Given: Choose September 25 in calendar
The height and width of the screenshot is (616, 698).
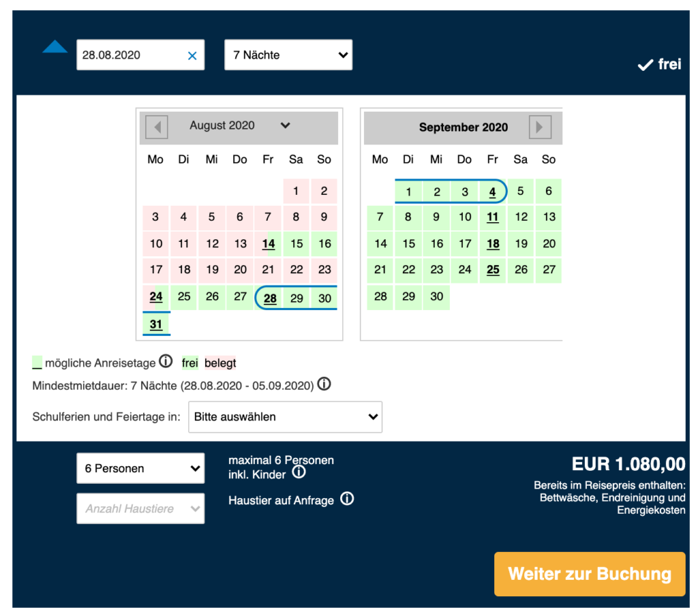Looking at the screenshot, I should (x=492, y=270).
